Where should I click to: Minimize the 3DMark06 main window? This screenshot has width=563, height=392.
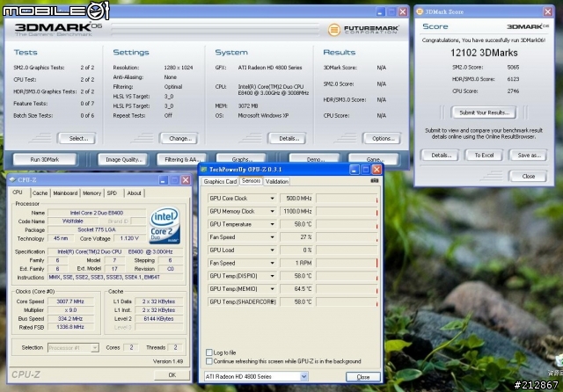(x=381, y=12)
